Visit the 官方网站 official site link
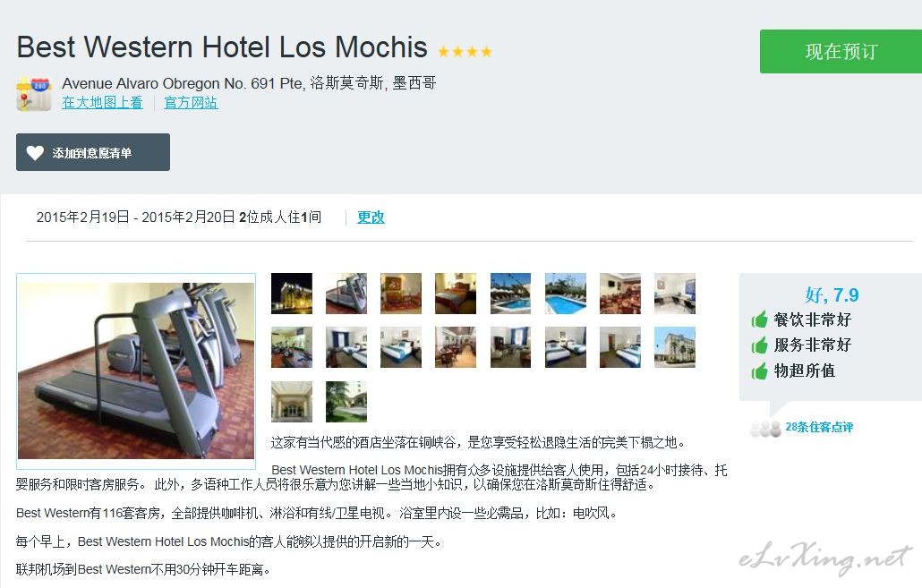922x588 pixels. 191,102
